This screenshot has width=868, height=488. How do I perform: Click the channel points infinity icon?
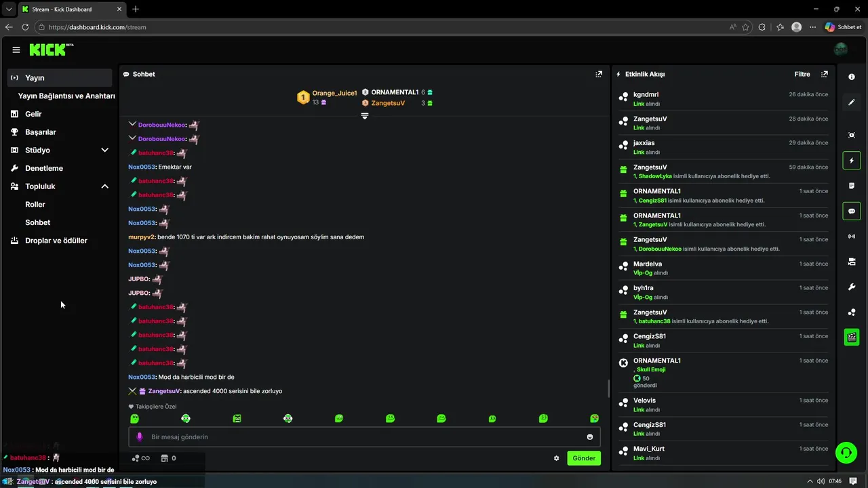click(141, 458)
